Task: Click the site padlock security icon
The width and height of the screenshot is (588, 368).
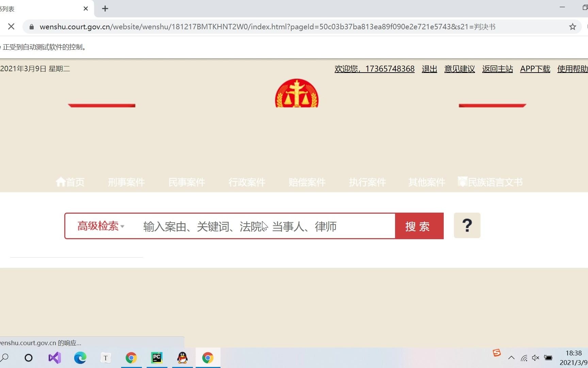Action: 32,27
